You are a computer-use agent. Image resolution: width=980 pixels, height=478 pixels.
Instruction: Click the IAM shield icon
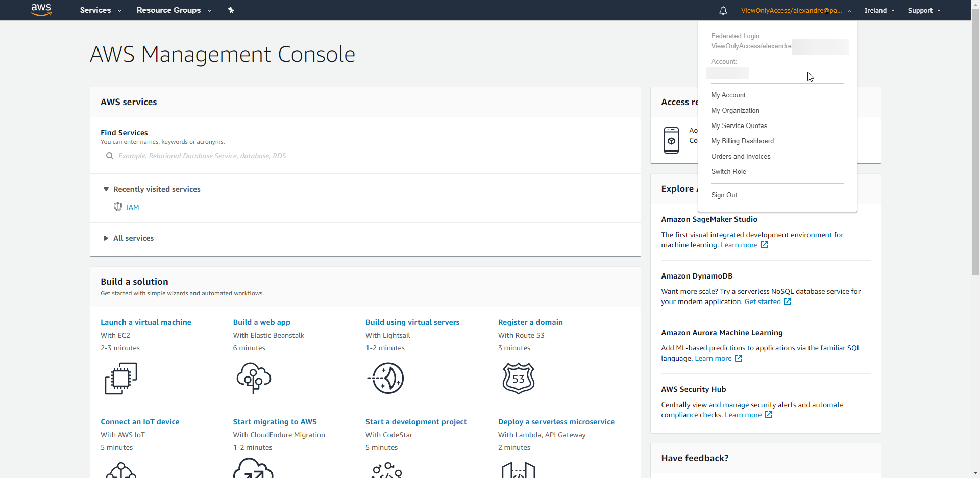(118, 207)
